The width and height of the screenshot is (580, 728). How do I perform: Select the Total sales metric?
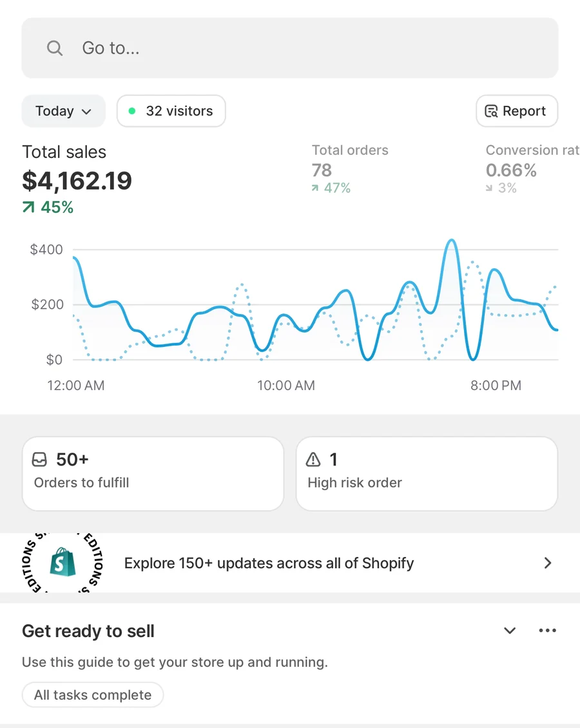[x=77, y=179]
